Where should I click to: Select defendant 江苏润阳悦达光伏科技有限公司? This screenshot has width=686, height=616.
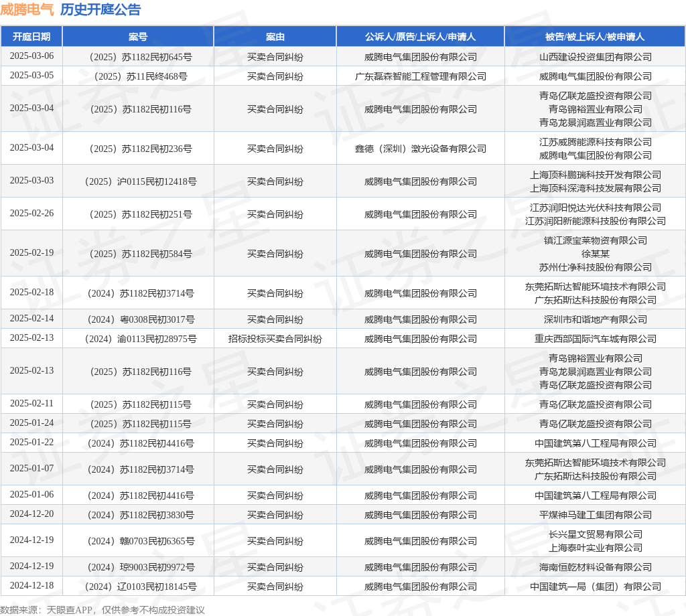pyautogui.click(x=596, y=208)
